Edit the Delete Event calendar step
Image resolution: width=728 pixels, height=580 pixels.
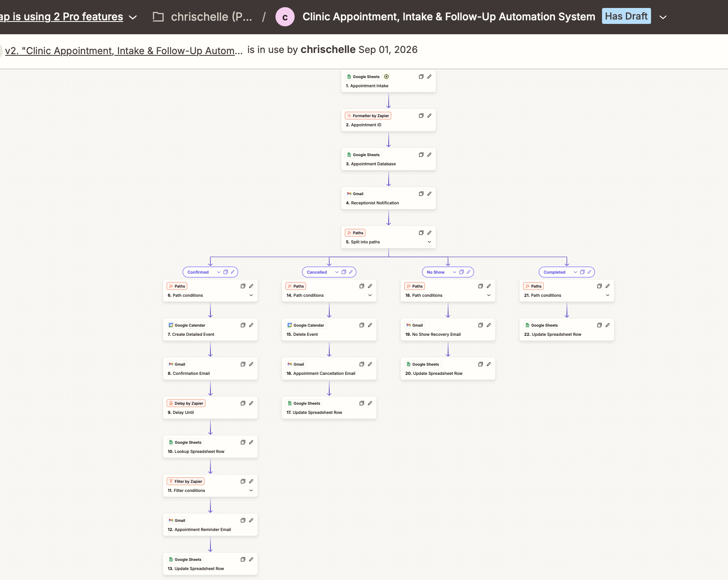370,325
